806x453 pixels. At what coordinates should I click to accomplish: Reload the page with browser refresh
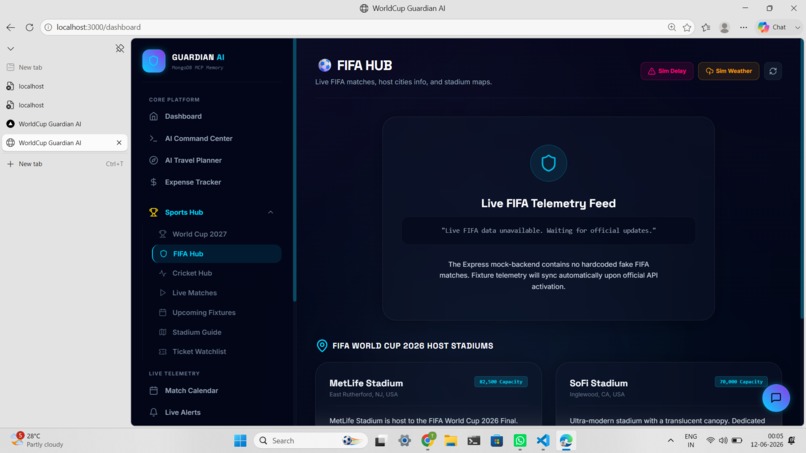point(29,27)
